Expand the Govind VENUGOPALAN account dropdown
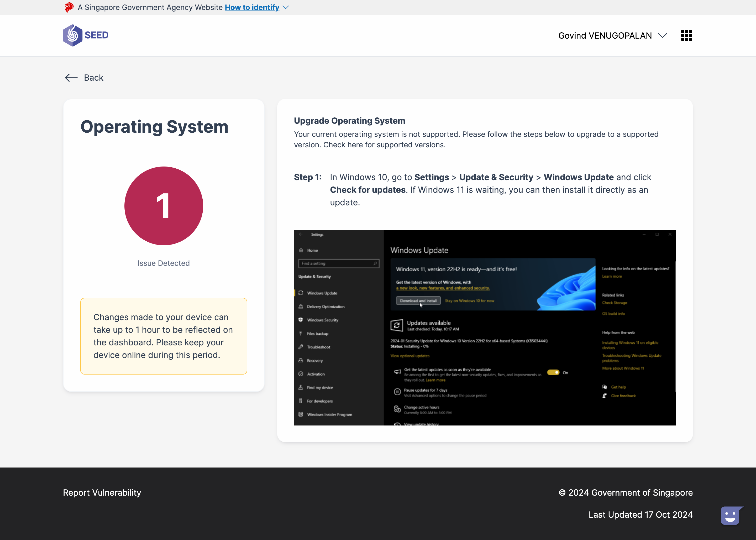This screenshot has height=540, width=756. pos(612,35)
